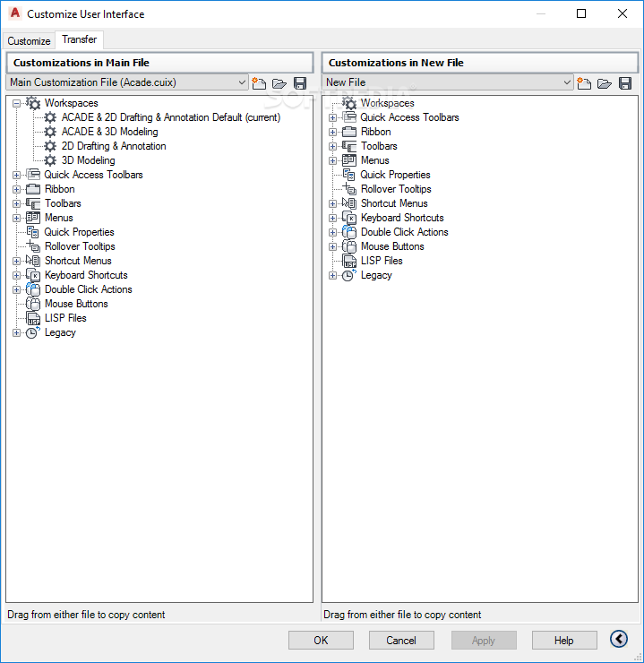Click the Workspaces gear icon in New File tree
The height and width of the screenshot is (663, 644).
(349, 103)
